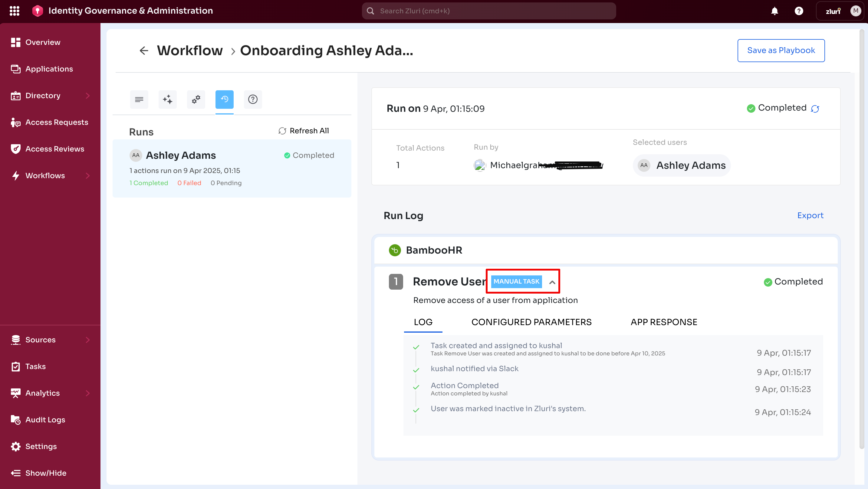868x489 pixels.
Task: Switch to the CONFIGURED PARAMETERS tab
Action: click(531, 322)
